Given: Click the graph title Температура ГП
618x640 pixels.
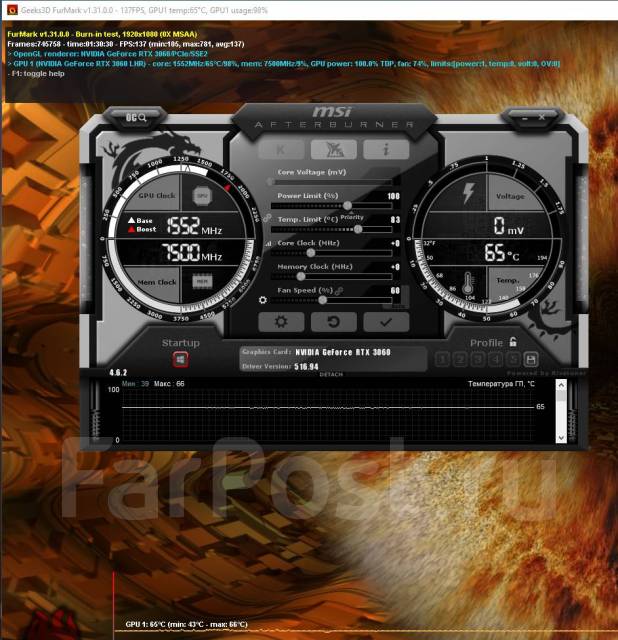Looking at the screenshot, I should click(x=501, y=384).
